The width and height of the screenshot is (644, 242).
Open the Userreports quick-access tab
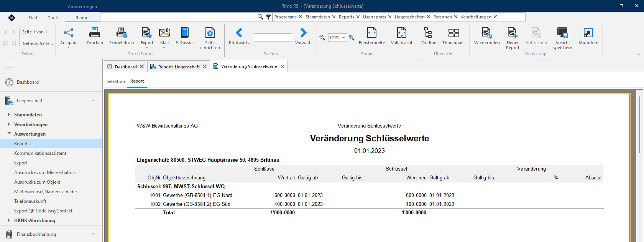(x=375, y=17)
